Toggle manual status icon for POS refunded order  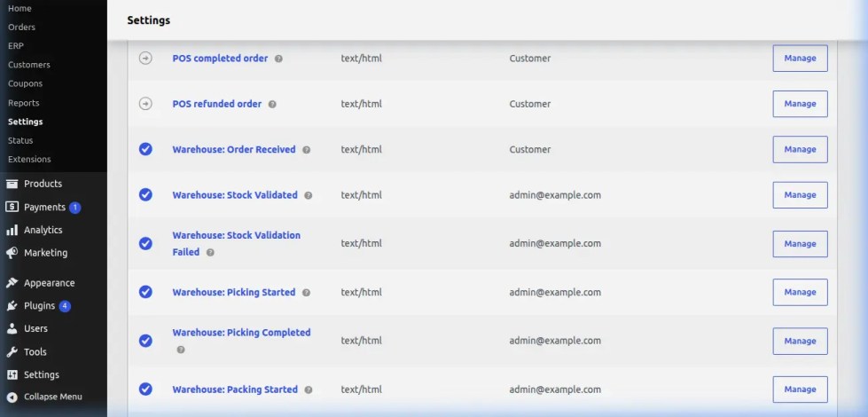tap(145, 104)
